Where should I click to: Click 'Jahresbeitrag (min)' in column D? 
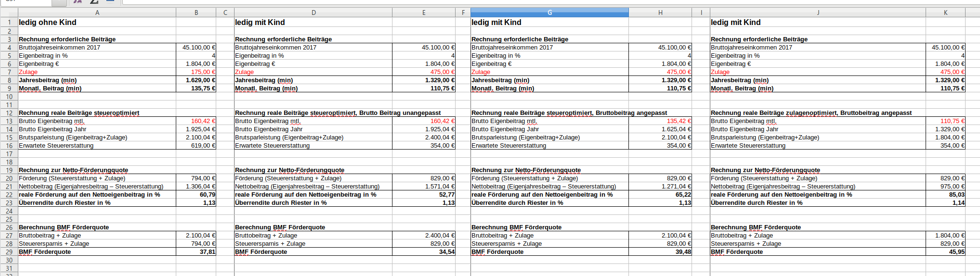(x=264, y=80)
